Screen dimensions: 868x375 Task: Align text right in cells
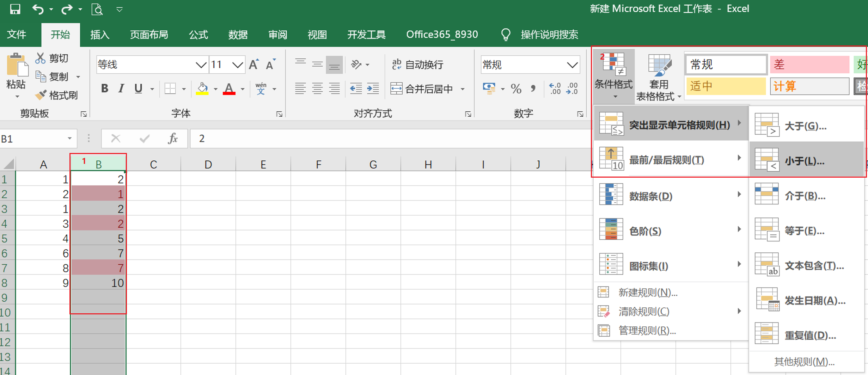[x=334, y=88]
